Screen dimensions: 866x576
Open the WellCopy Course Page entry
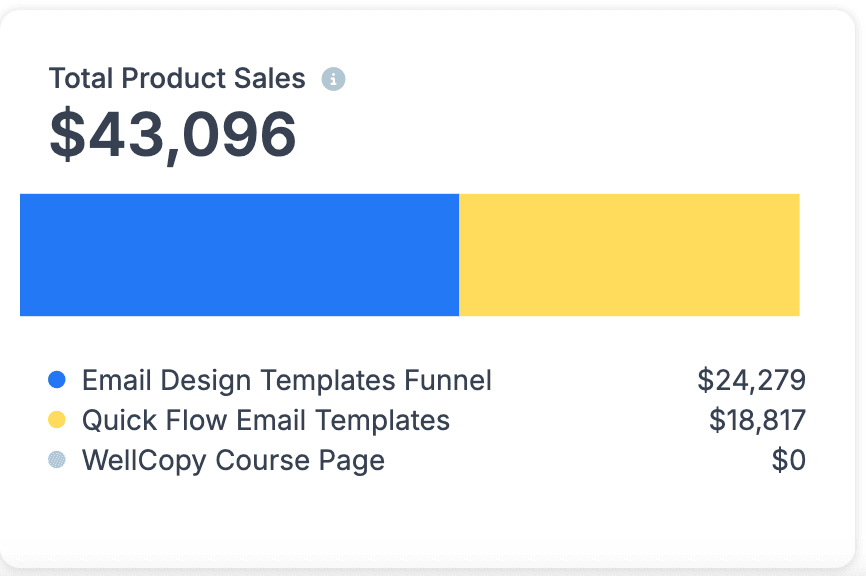tap(233, 460)
